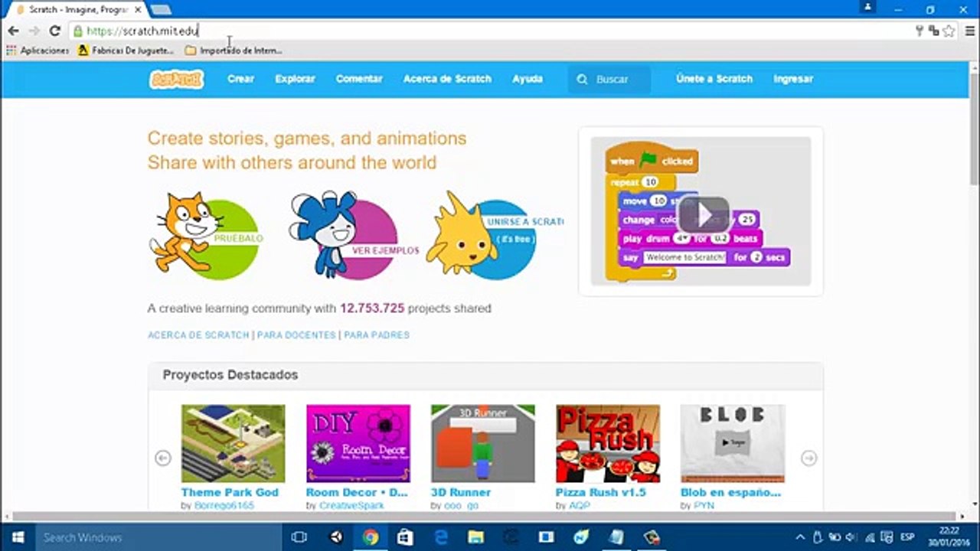Viewport: 980px width, 551px height.
Task: Open Microsoft Edge from the taskbar
Action: tap(441, 537)
